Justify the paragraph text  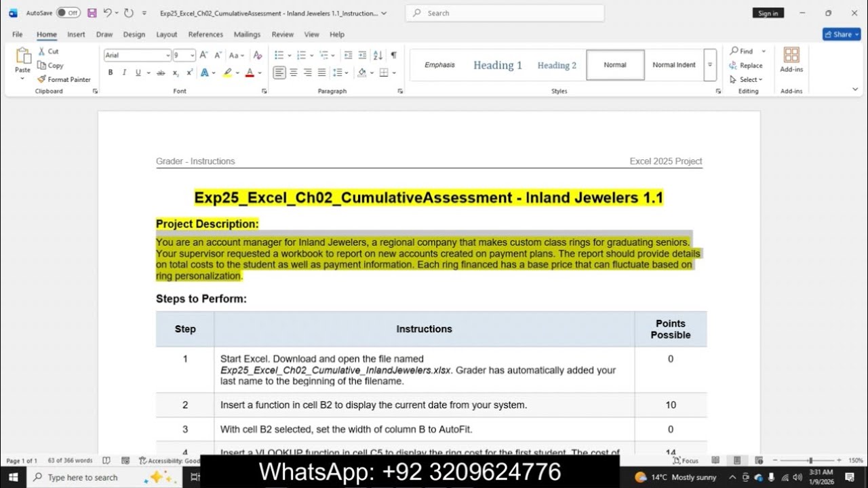point(322,73)
